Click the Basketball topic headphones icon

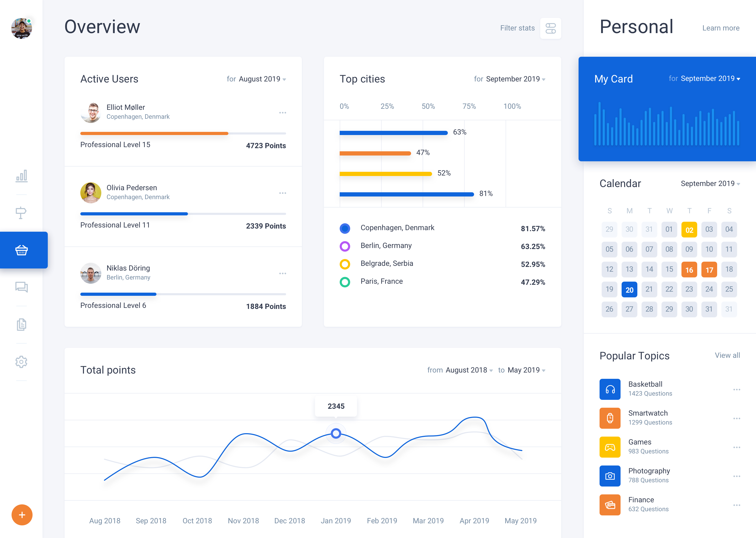pos(610,389)
